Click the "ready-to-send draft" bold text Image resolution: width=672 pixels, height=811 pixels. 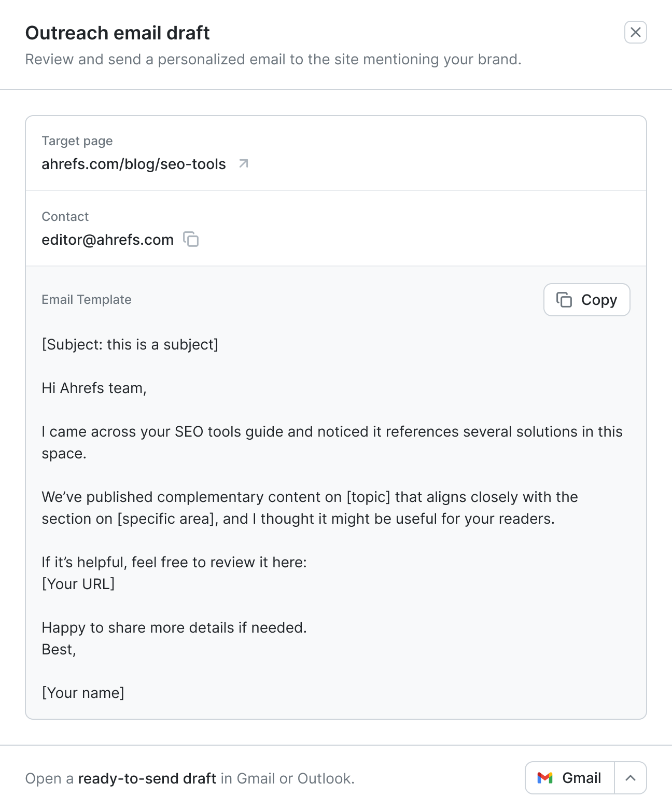(147, 778)
